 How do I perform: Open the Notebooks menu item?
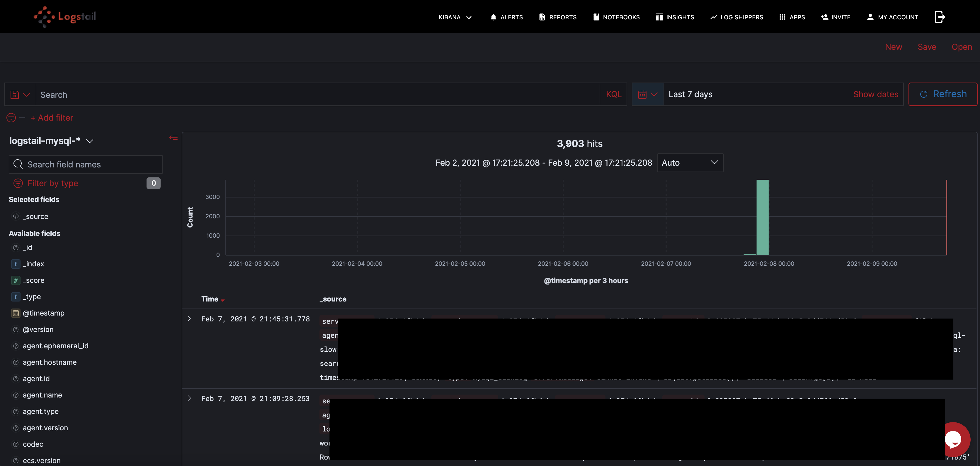click(x=616, y=17)
